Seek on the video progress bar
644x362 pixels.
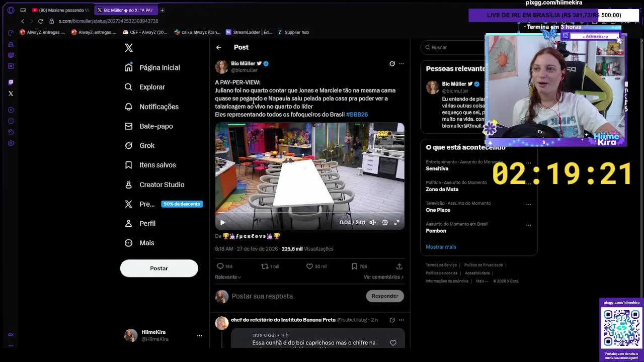(x=309, y=213)
